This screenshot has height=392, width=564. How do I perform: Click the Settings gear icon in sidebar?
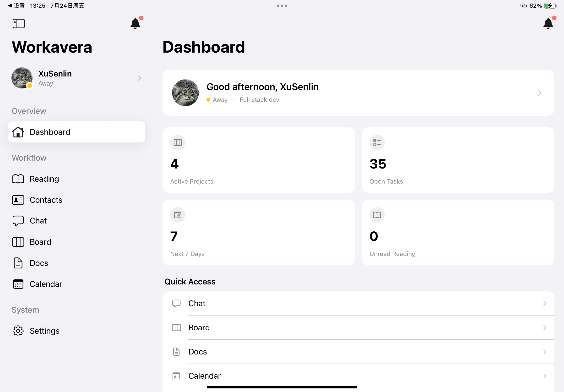18,331
